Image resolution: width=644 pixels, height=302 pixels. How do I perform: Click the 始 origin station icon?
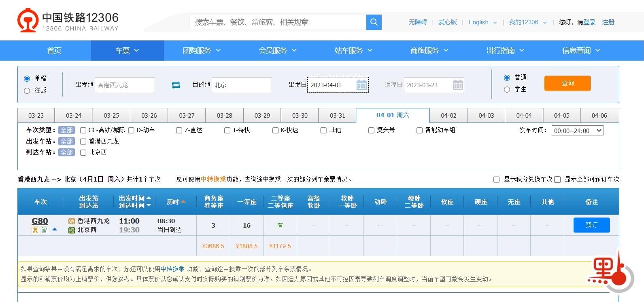(x=72, y=221)
